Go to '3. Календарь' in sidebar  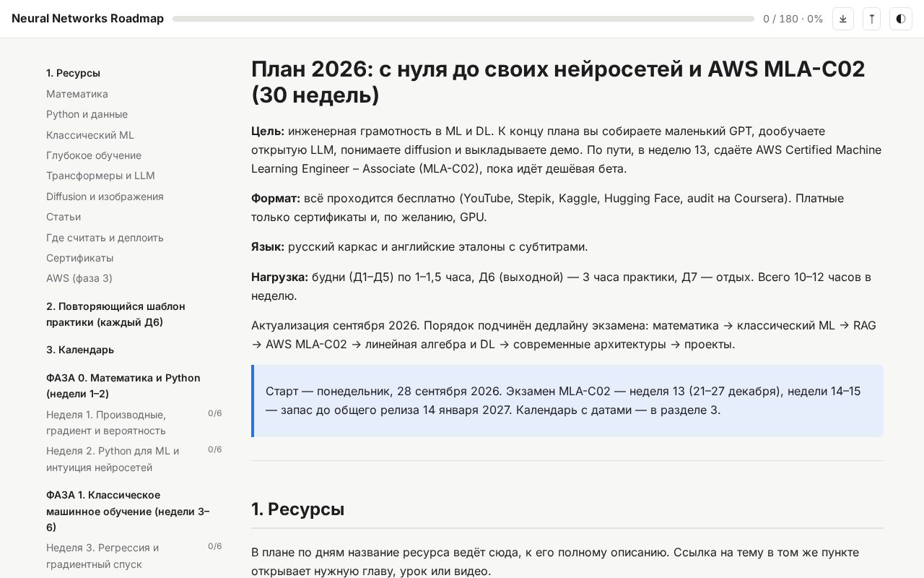80,350
